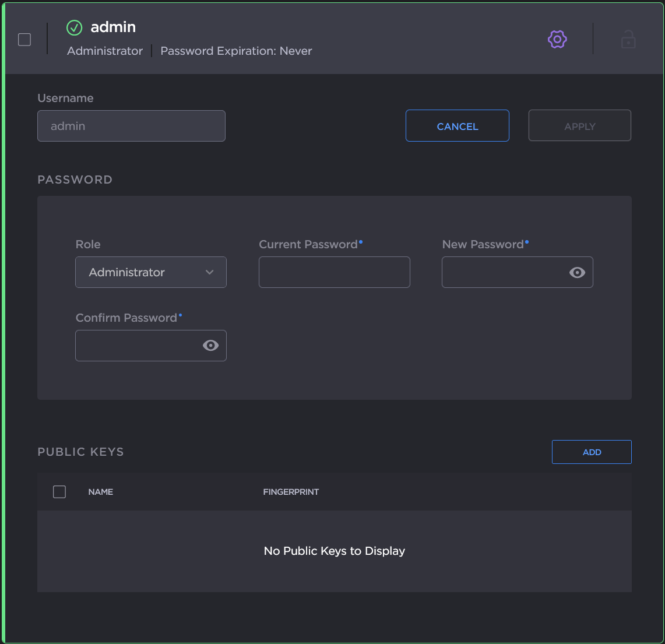This screenshot has height=644, width=665.
Task: Click the lock icon in header
Action: pos(628,40)
